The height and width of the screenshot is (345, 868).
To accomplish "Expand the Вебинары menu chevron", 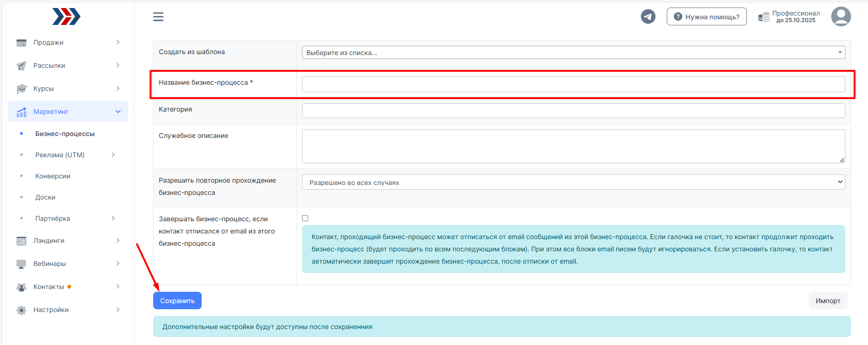I will pos(118,264).
